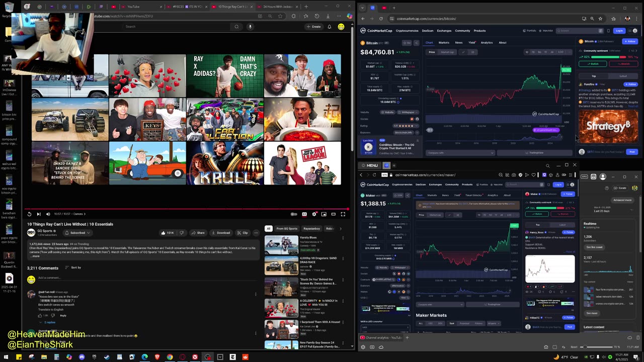Toggle LOG scale on Bitcoin chart
This screenshot has width=644, height=362.
561,52
